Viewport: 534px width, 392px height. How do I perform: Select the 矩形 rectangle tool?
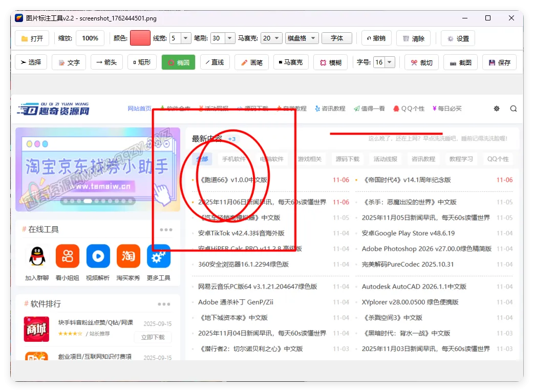coord(141,62)
